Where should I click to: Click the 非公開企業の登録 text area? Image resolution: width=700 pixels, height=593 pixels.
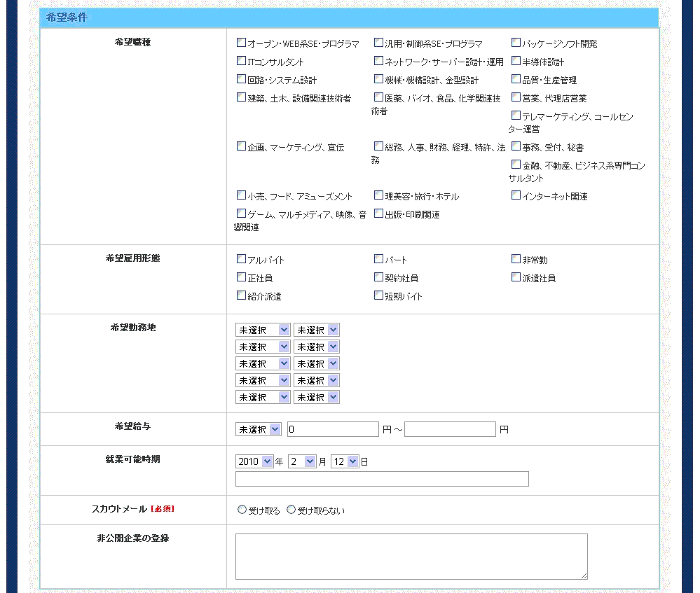click(x=411, y=557)
